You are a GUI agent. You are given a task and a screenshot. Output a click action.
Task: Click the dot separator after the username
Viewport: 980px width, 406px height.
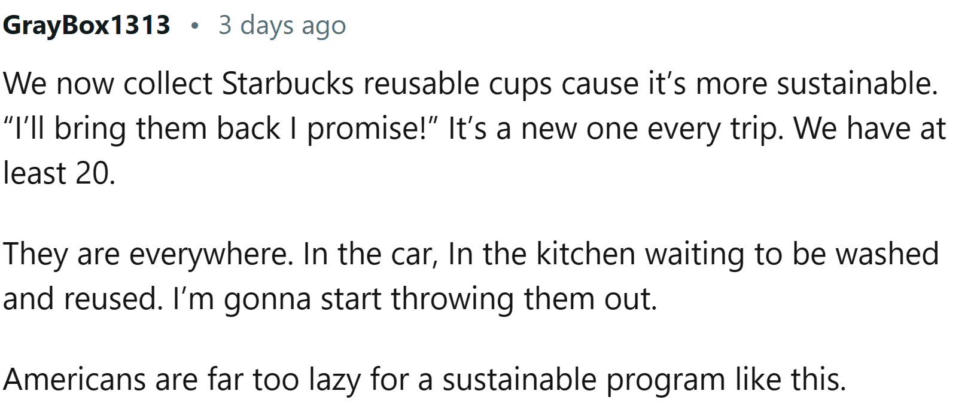(x=194, y=26)
